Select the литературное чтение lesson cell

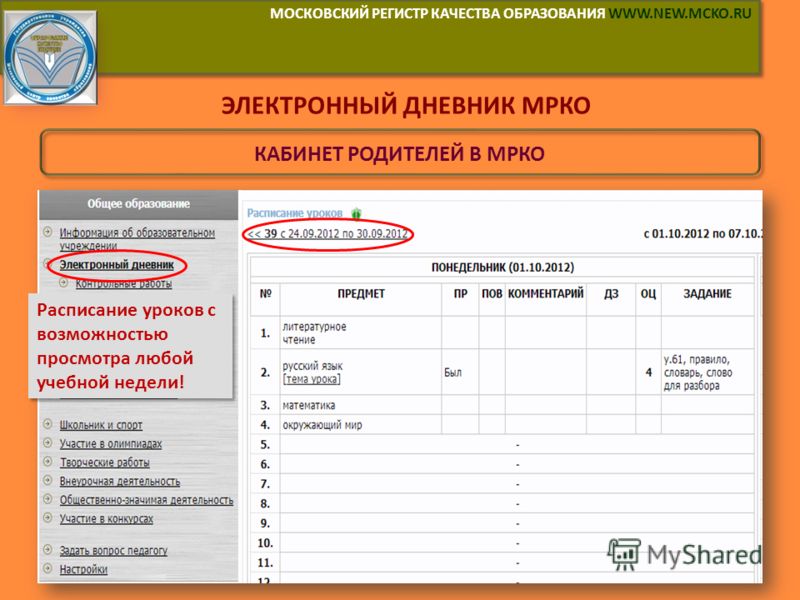tap(361, 333)
